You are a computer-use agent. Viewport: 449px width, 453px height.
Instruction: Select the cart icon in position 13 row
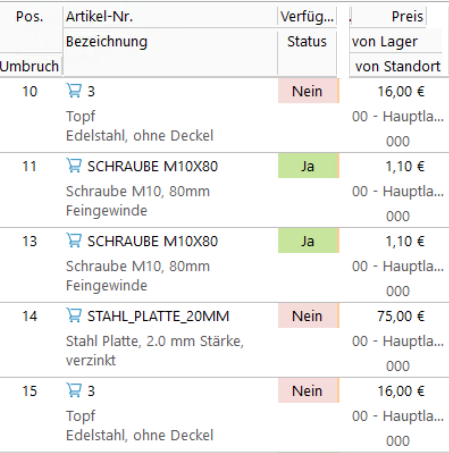(x=74, y=240)
